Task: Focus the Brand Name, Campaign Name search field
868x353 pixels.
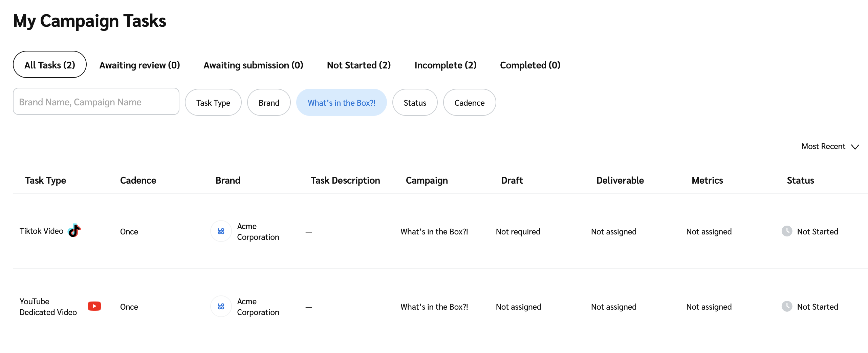Action: pos(96,102)
